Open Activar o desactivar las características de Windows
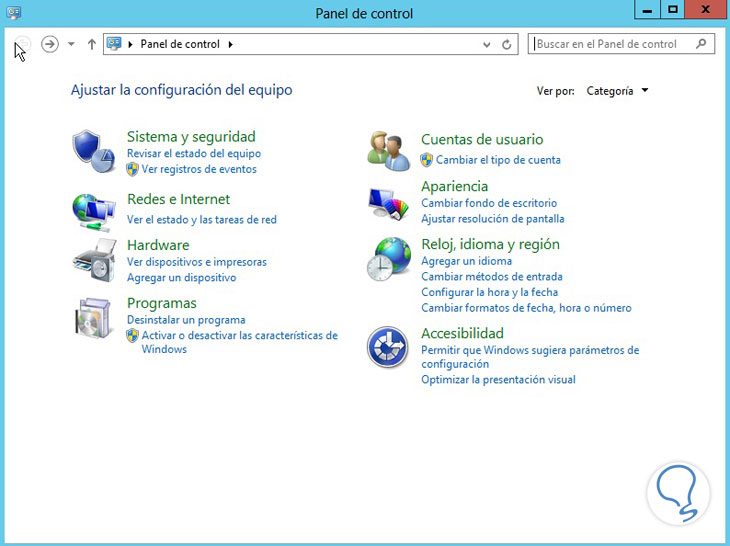The height and width of the screenshot is (546, 730). click(x=239, y=342)
